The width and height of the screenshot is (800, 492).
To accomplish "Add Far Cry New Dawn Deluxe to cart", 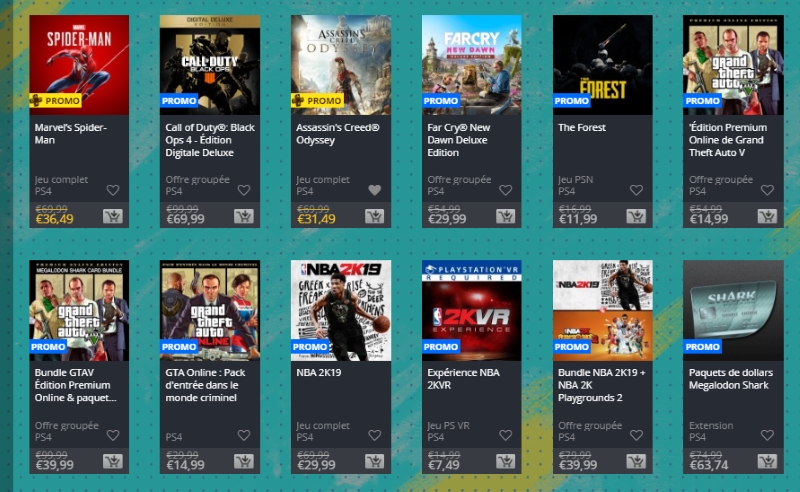I will 506,216.
